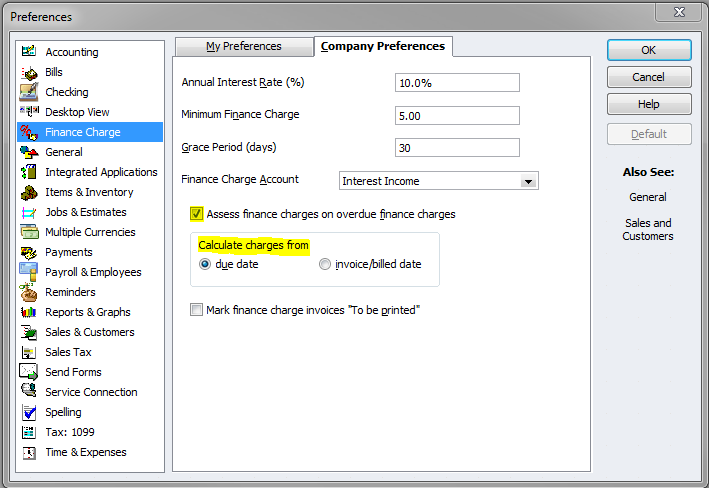This screenshot has width=709, height=488.
Task: Select the Multiple Currencies label
Action: click(x=90, y=232)
